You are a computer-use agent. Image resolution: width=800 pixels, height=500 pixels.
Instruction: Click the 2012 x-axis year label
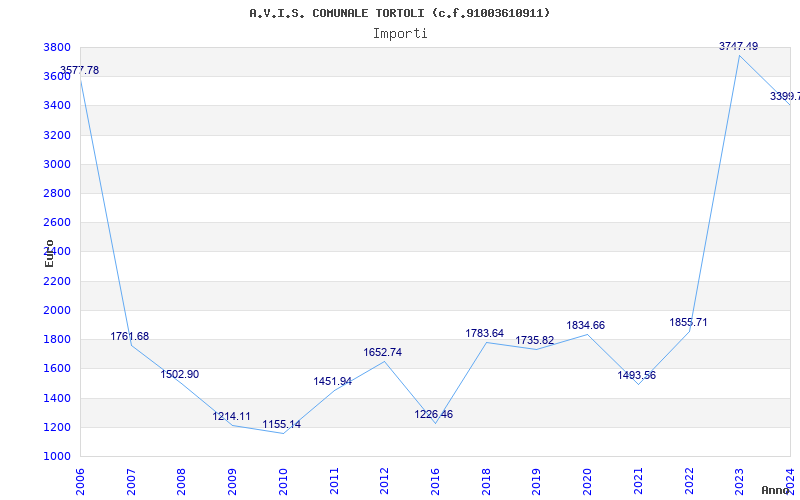(x=385, y=481)
